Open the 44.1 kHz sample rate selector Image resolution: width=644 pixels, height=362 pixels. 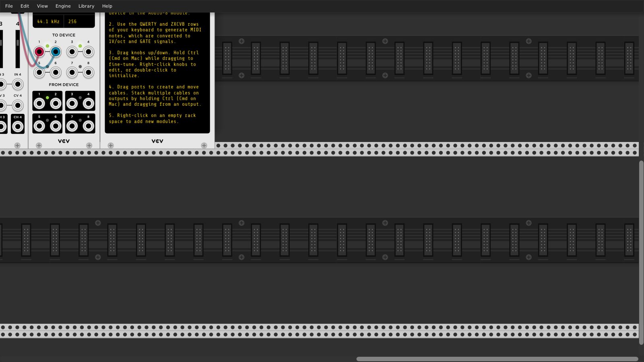[x=48, y=21]
